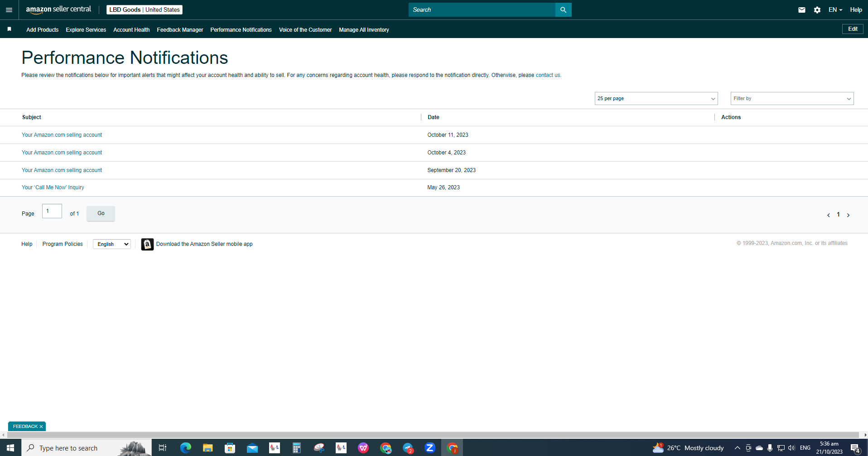Click the Amazon Seller app icon
Image resolution: width=868 pixels, height=456 pixels.
pyautogui.click(x=147, y=244)
